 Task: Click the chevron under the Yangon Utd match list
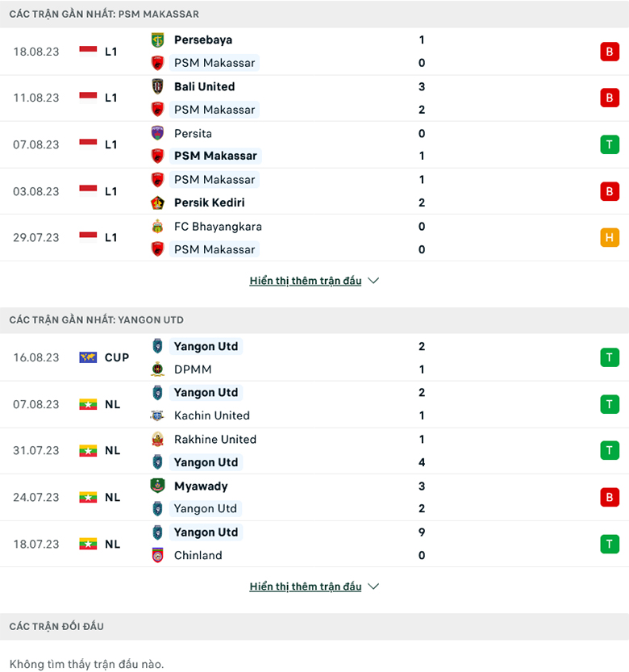tap(373, 586)
